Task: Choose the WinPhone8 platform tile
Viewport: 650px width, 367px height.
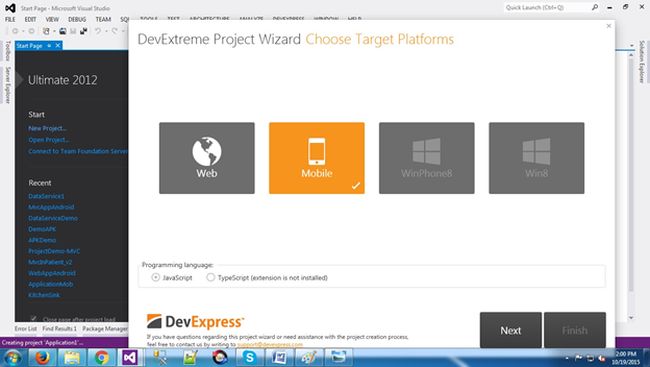Action: pyautogui.click(x=427, y=158)
